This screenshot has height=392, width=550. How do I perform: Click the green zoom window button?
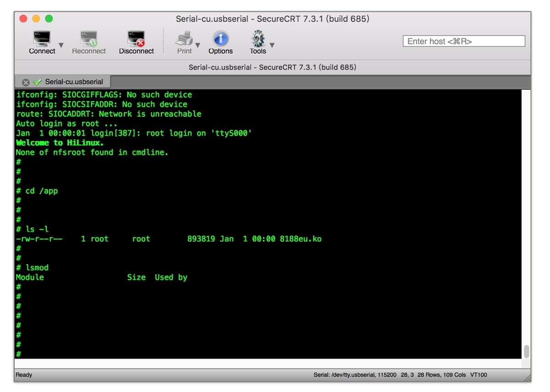pyautogui.click(x=49, y=19)
